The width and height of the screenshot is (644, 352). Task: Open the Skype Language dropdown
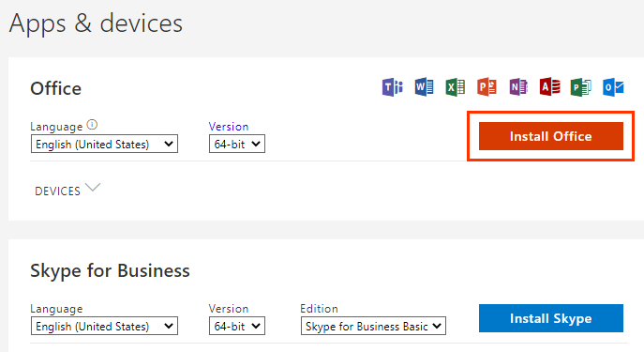click(x=104, y=326)
